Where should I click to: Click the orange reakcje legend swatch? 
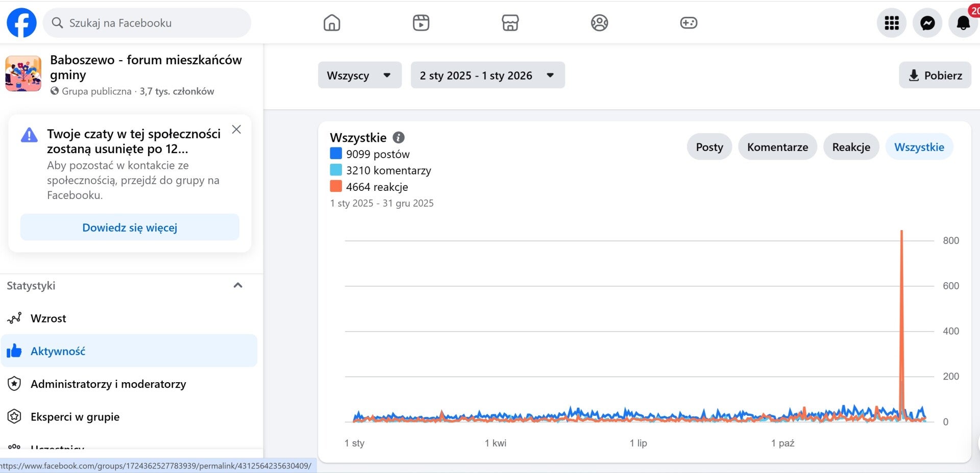[336, 186]
